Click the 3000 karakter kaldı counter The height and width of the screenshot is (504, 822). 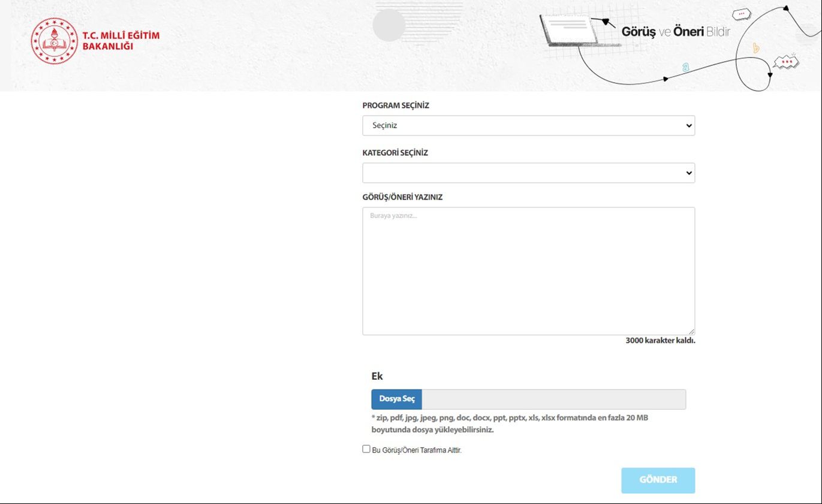(660, 340)
